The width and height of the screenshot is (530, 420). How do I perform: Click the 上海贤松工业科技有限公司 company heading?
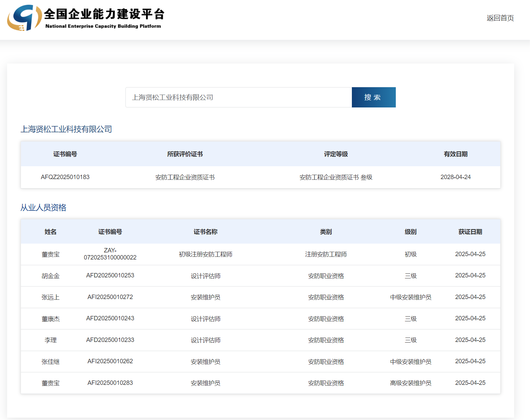[x=66, y=129]
